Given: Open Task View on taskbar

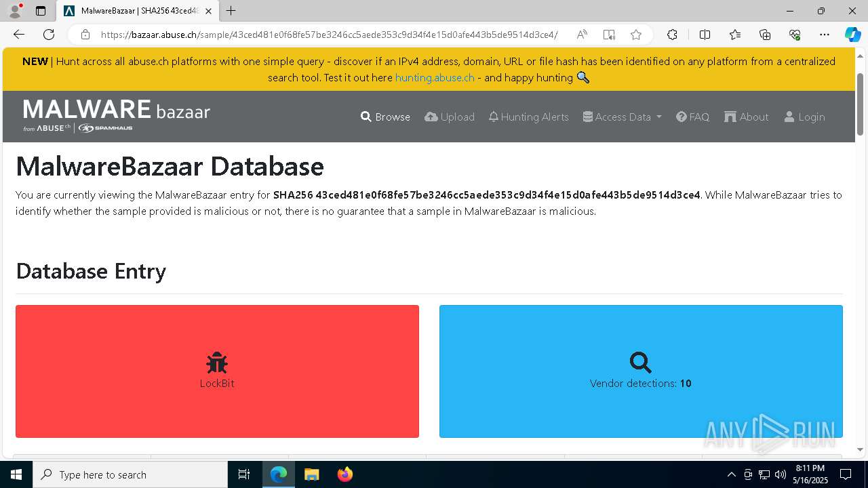Looking at the screenshot, I should tap(244, 474).
